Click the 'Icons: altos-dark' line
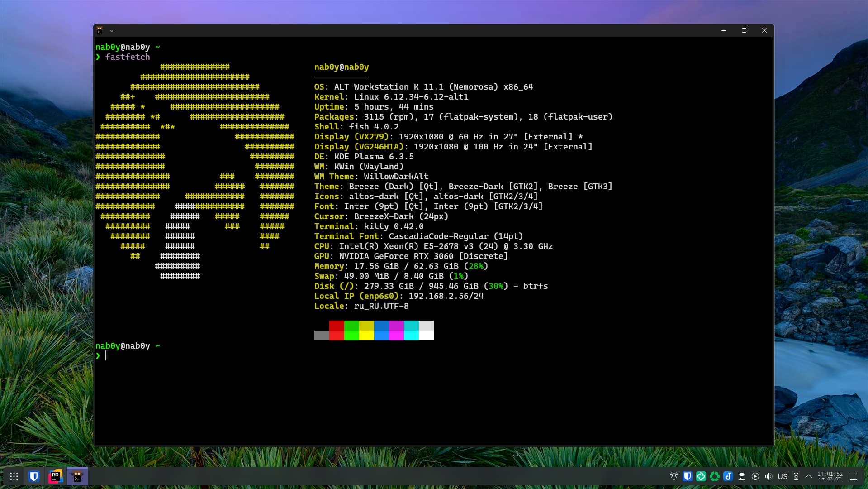Viewport: 868px width, 489px height. (x=426, y=197)
